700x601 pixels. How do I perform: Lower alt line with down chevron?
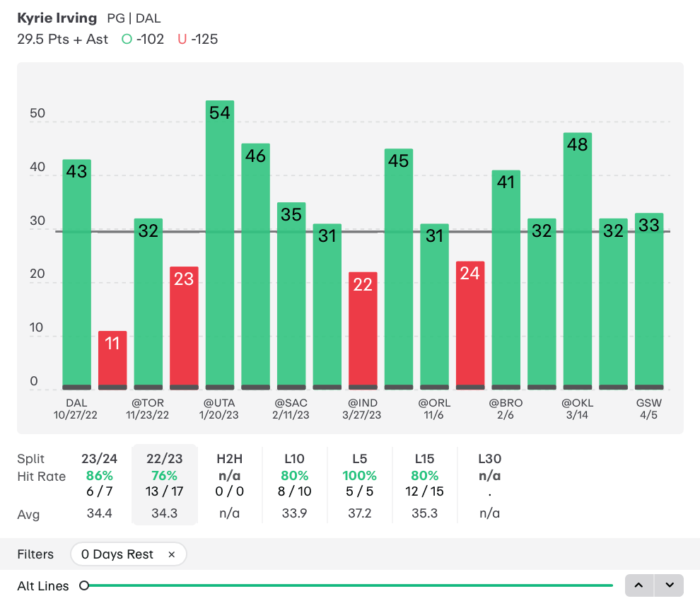pyautogui.click(x=669, y=585)
